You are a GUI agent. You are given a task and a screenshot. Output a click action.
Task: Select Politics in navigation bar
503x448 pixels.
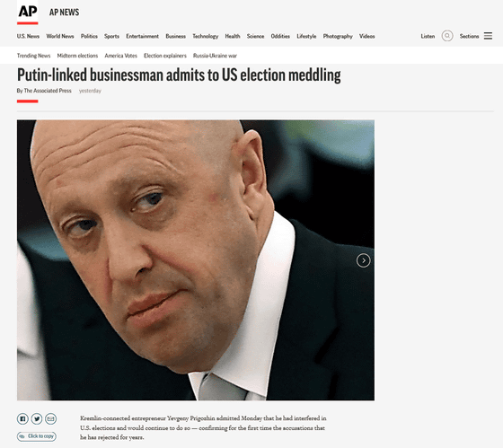(x=89, y=36)
